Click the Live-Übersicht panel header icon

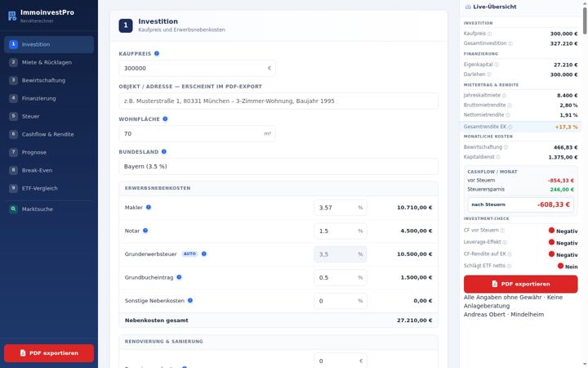[x=468, y=7]
